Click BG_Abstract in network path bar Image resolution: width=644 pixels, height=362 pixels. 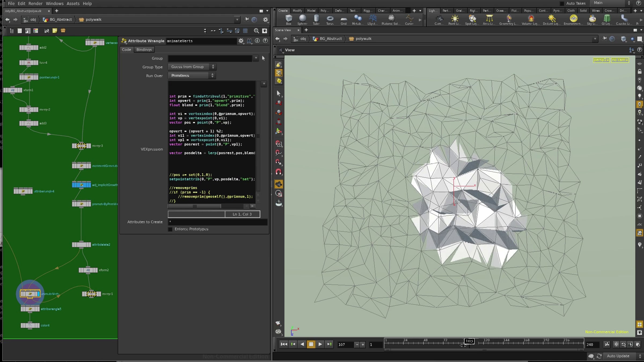(61, 20)
